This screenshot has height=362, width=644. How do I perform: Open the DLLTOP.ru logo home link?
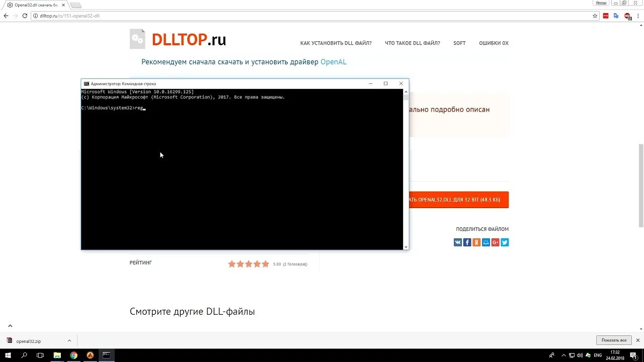tap(178, 40)
